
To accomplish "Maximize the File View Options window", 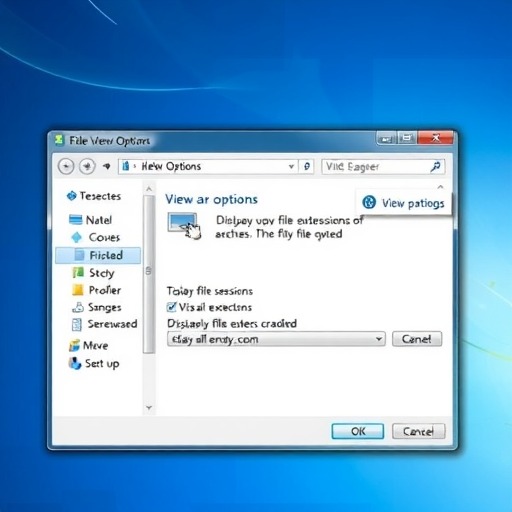I will point(407,138).
